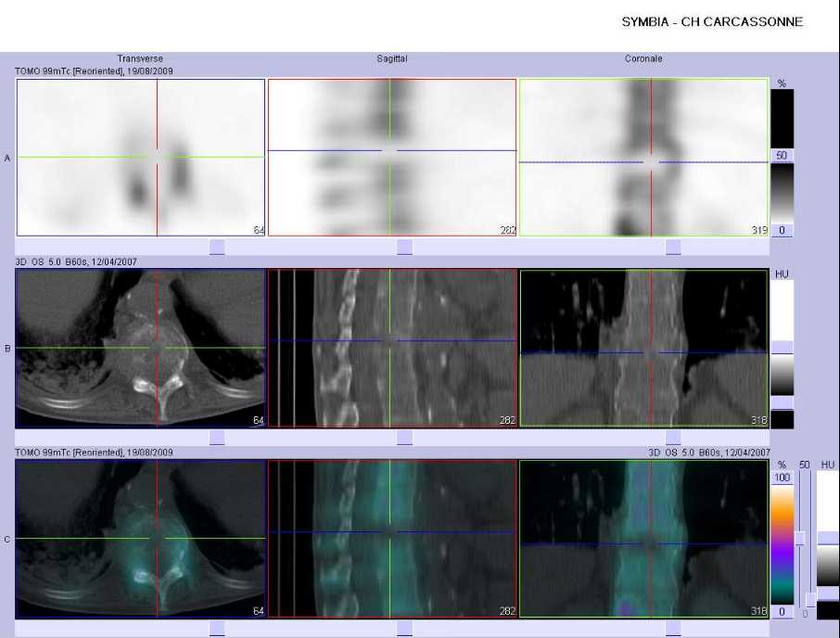Select the row B Transverse CT image
This screenshot has height=638, width=840.
141,348
